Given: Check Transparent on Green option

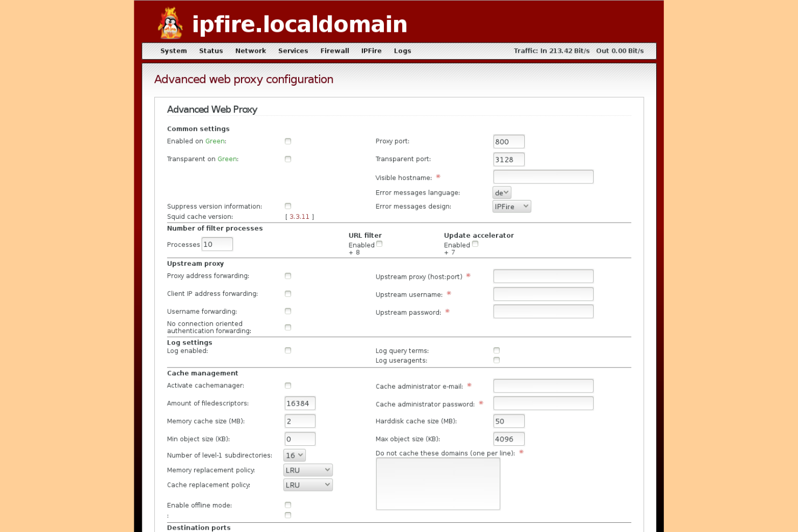Looking at the screenshot, I should coord(287,158).
